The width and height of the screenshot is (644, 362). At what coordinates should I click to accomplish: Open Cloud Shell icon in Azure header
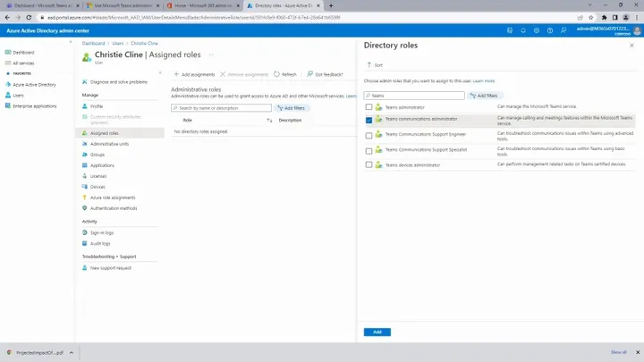[510, 30]
